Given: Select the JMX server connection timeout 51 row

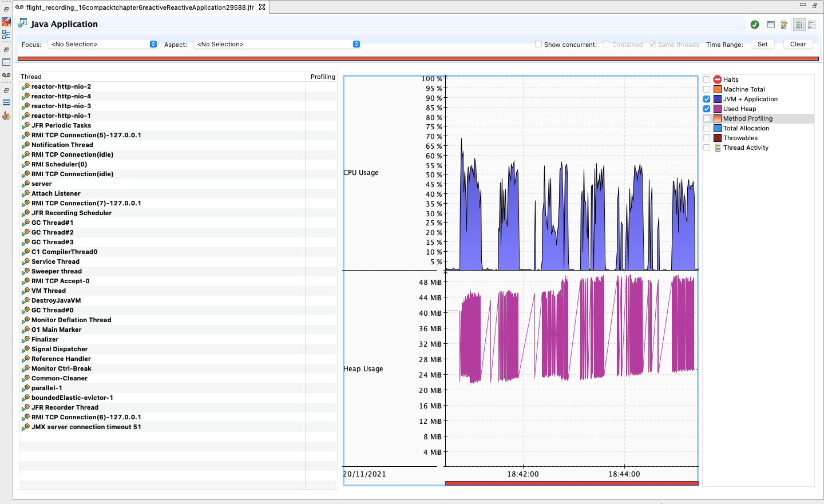Looking at the screenshot, I should [x=178, y=427].
